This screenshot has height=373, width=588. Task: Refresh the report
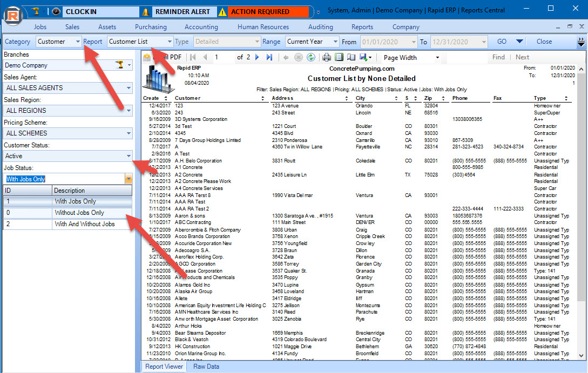click(311, 57)
